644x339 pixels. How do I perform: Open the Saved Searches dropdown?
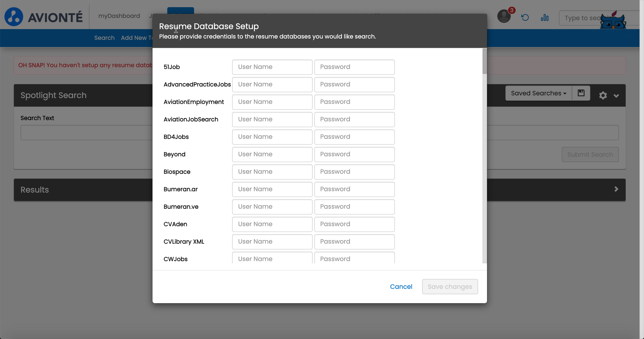pos(538,93)
